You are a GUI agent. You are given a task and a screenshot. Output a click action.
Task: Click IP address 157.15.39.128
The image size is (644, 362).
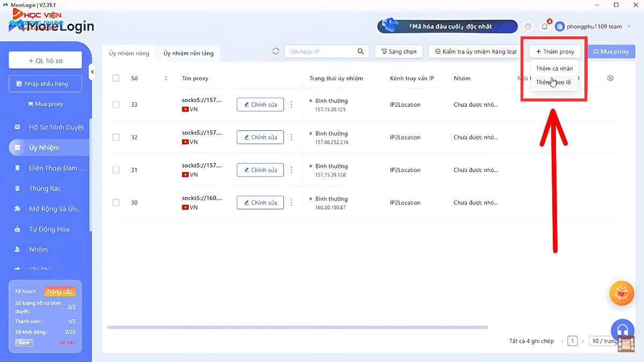pos(331,175)
